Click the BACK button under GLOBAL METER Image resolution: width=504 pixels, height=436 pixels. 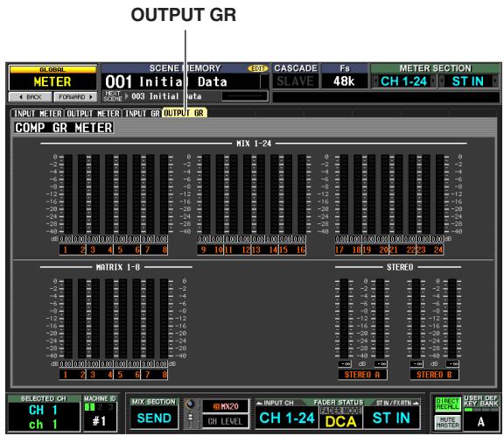coord(31,97)
